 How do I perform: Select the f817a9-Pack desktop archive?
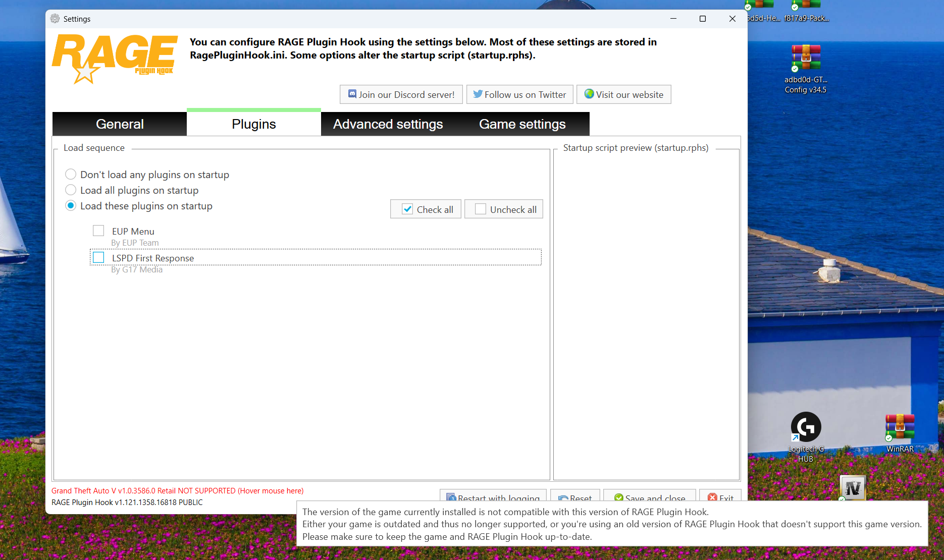(806, 12)
